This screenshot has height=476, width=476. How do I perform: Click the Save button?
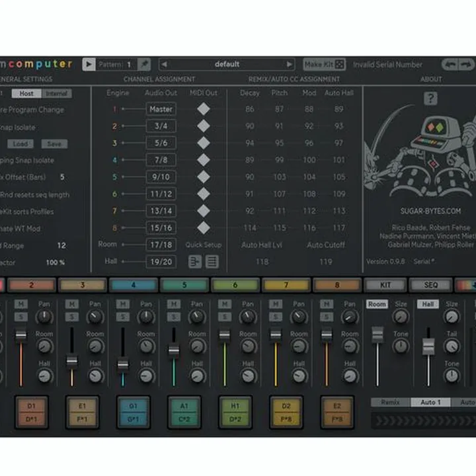(x=54, y=144)
